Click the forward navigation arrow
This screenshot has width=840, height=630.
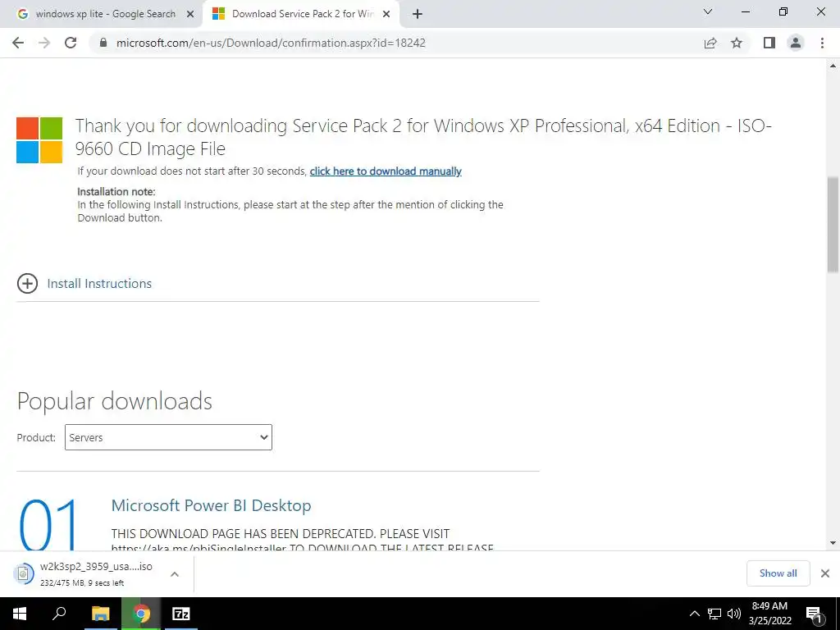tap(44, 43)
